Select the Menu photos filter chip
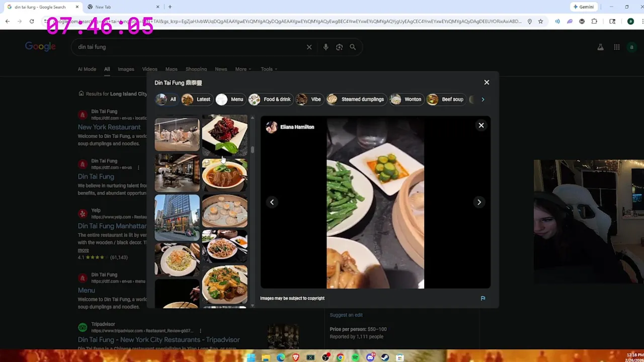The height and width of the screenshot is (362, 644). (x=230, y=99)
